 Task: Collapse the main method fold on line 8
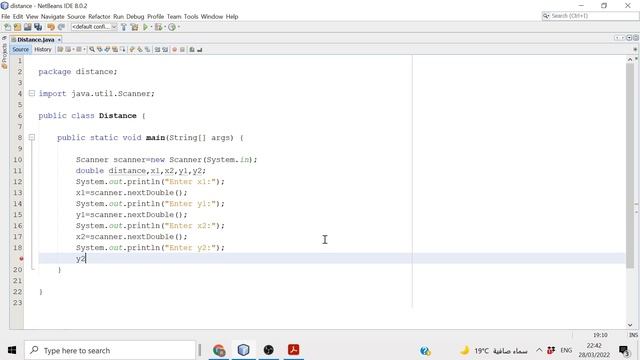[x=32, y=138]
